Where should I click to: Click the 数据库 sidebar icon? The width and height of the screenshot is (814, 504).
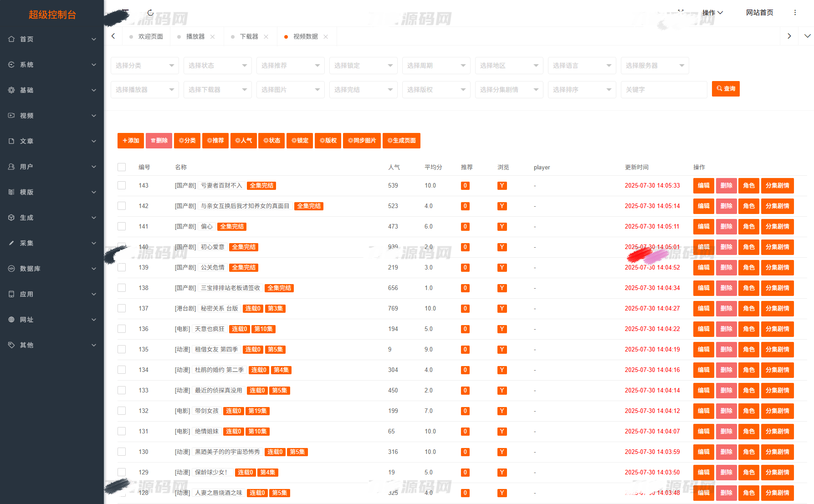[11, 269]
